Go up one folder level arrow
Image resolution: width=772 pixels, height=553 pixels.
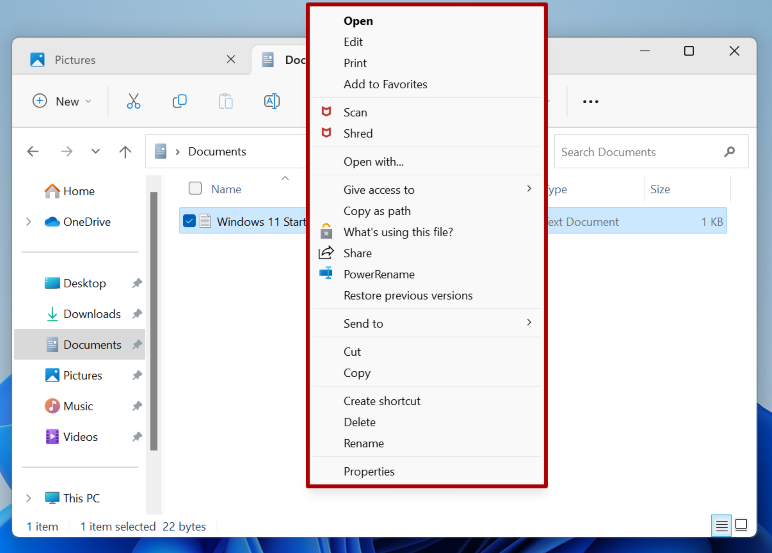tap(125, 151)
